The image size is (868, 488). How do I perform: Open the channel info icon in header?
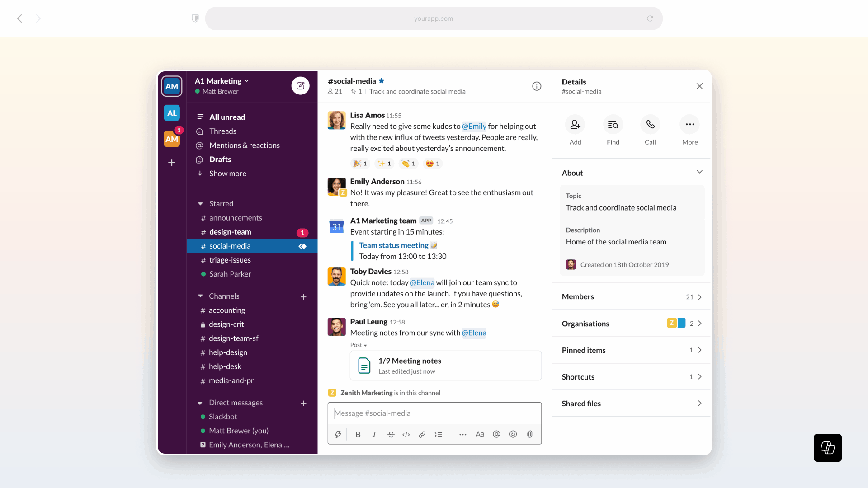click(537, 86)
